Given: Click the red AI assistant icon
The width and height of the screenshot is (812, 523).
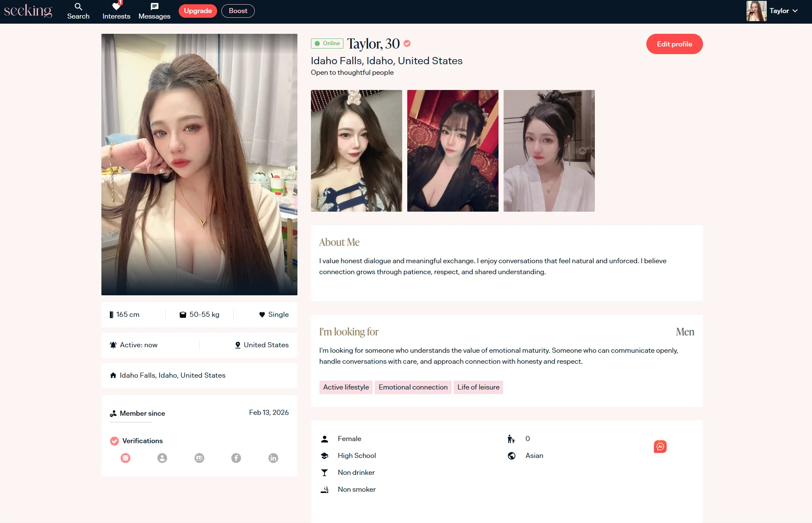Looking at the screenshot, I should point(660,447).
